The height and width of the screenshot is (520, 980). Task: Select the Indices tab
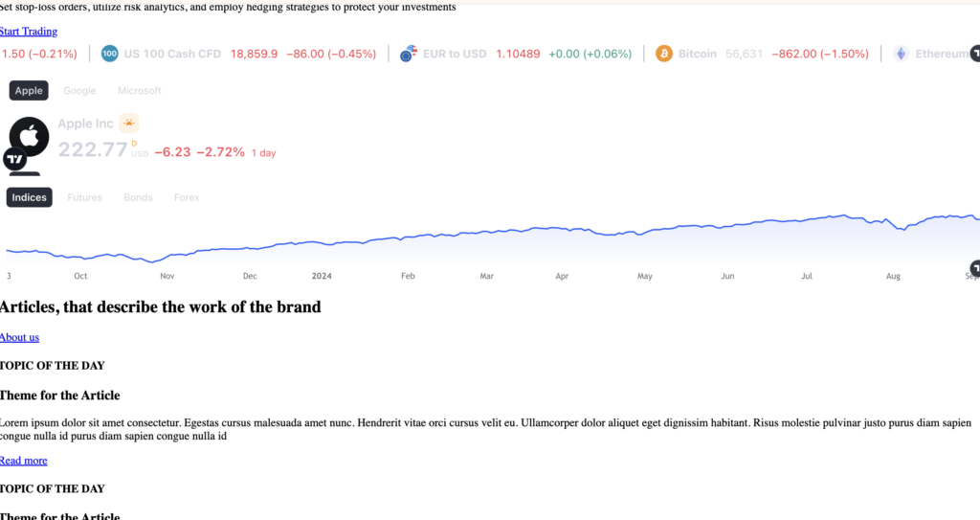point(29,197)
